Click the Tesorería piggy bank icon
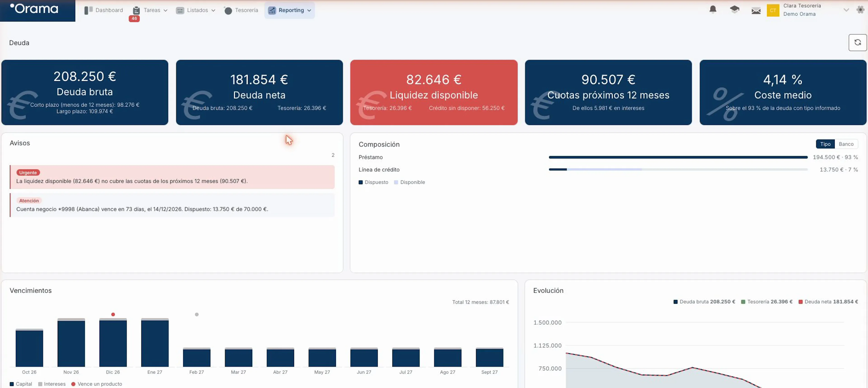The width and height of the screenshot is (868, 388). [228, 10]
